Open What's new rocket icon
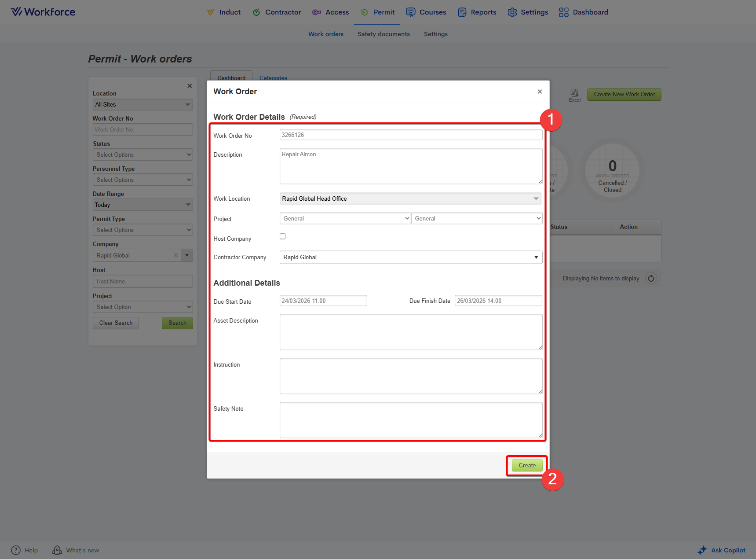The width and height of the screenshot is (756, 559). pyautogui.click(x=57, y=550)
